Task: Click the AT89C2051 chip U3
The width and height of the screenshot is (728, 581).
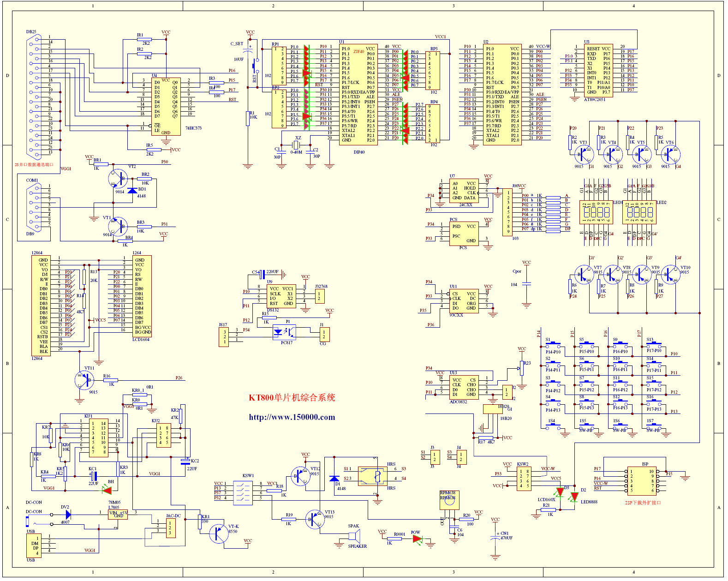Action: click(598, 70)
